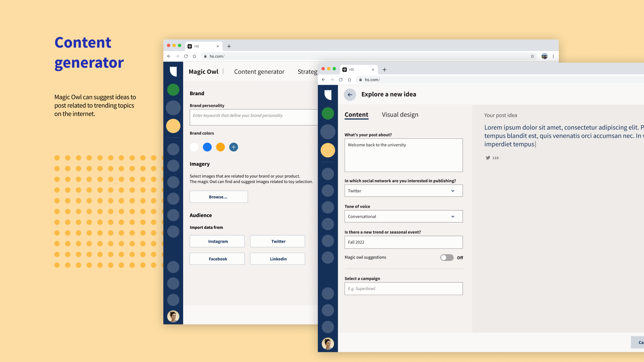Image resolution: width=644 pixels, height=362 pixels.
Task: Open a new tab in the front browser window
Action: point(384,70)
